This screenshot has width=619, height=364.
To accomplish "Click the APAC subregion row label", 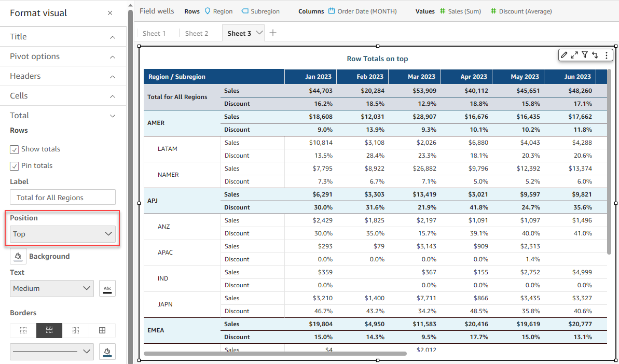I will click(x=165, y=253).
